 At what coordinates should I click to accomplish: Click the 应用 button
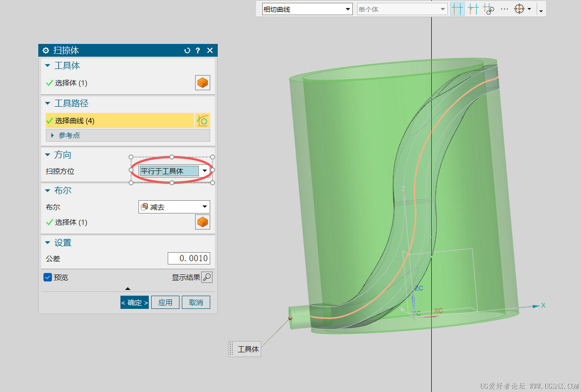point(165,302)
